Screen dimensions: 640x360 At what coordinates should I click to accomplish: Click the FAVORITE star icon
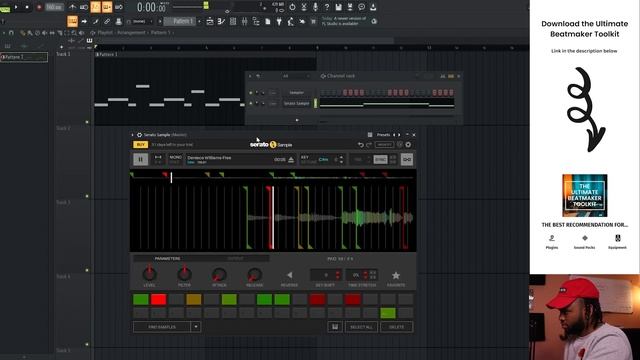tap(396, 276)
